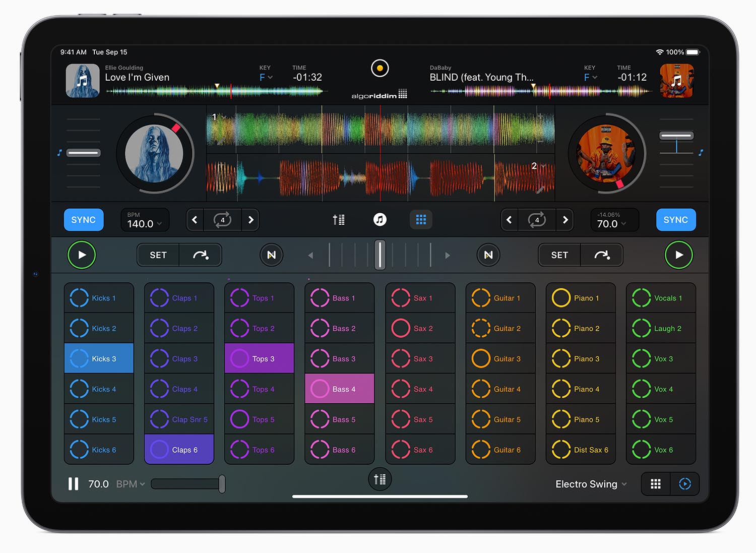Image resolution: width=756 pixels, height=553 pixels.
Task: Toggle the Claps 6 loop pad
Action: (179, 449)
